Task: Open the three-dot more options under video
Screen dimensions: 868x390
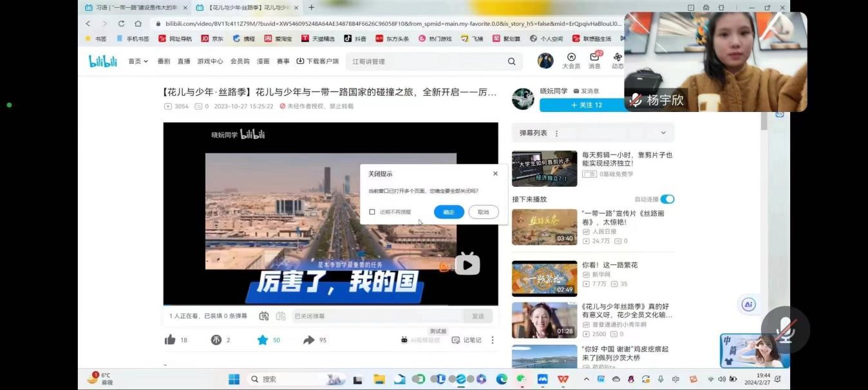Action: tap(493, 340)
